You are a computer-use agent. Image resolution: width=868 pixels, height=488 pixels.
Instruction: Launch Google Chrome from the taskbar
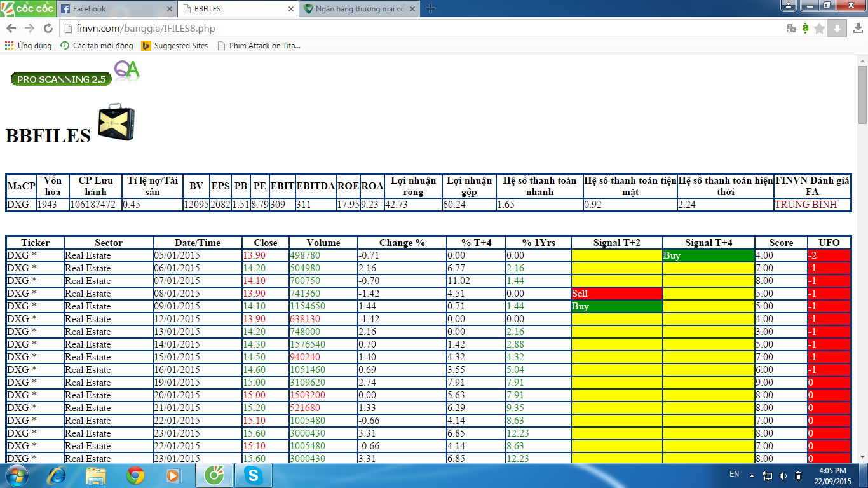[135, 475]
